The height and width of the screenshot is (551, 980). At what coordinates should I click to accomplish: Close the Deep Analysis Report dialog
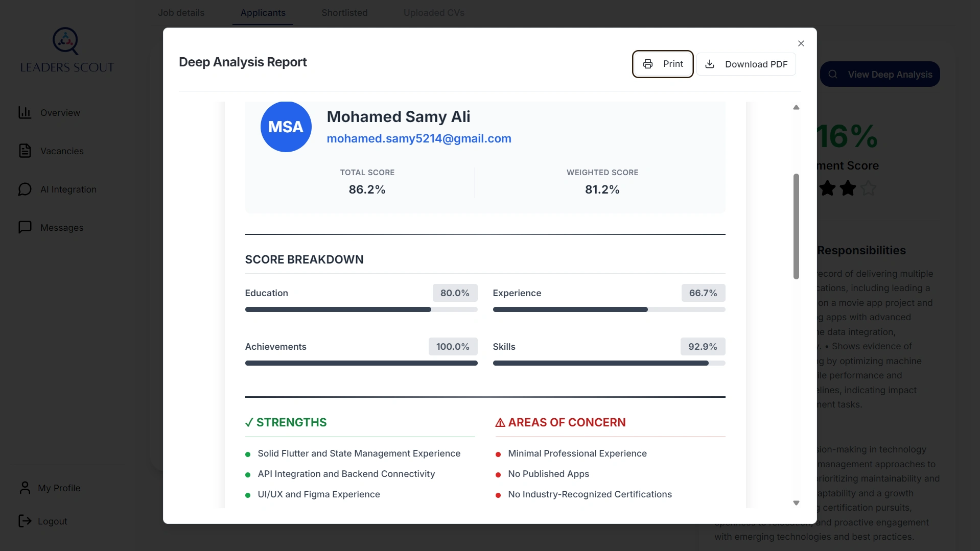[801, 43]
